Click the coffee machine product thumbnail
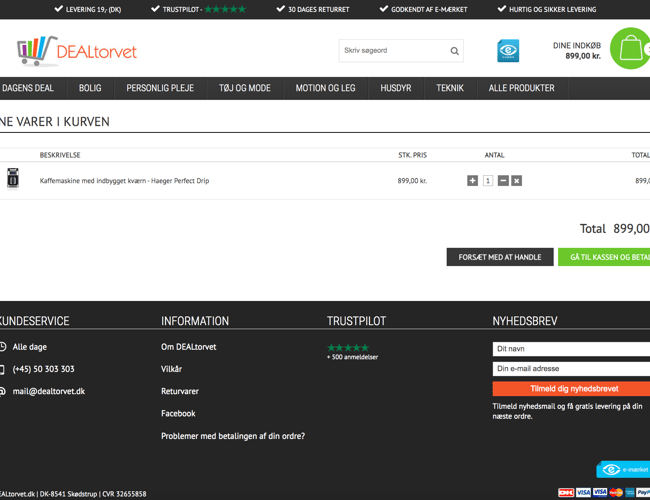This screenshot has height=500, width=650. pos(13,179)
